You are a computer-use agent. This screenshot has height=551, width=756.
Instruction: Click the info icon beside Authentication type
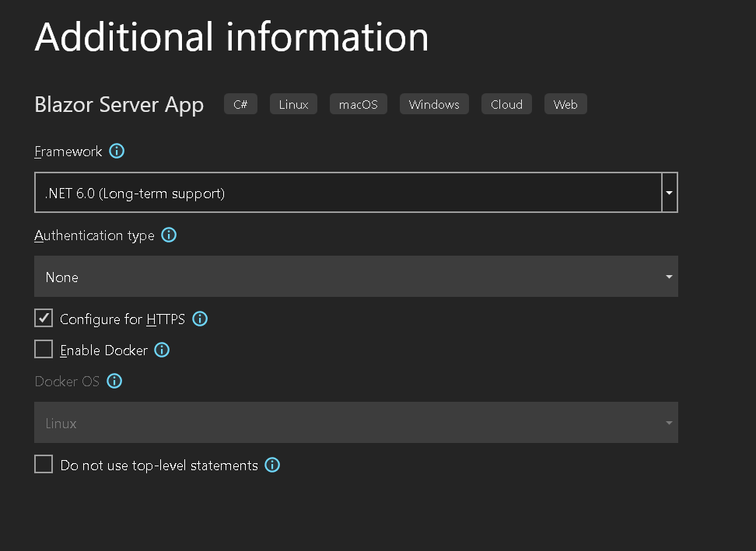169,235
